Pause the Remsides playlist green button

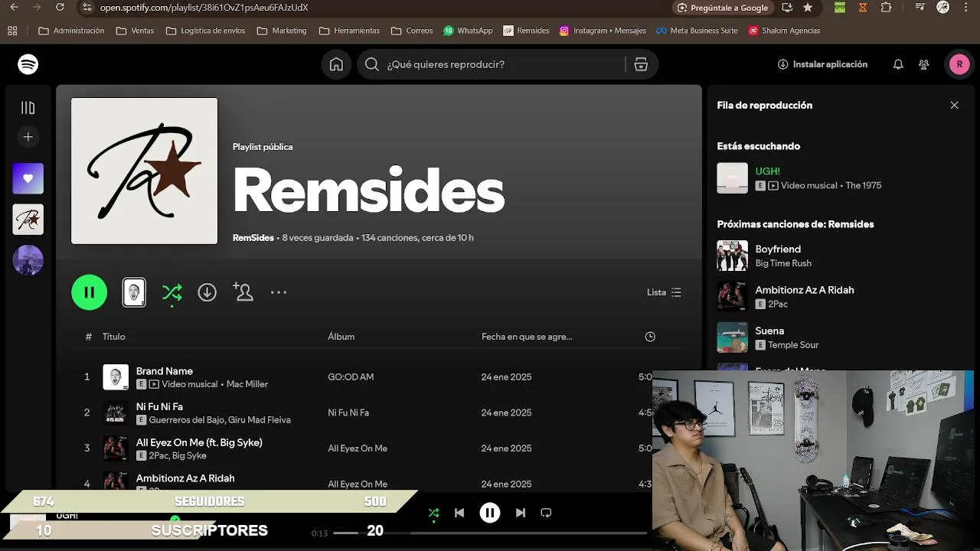coord(90,292)
